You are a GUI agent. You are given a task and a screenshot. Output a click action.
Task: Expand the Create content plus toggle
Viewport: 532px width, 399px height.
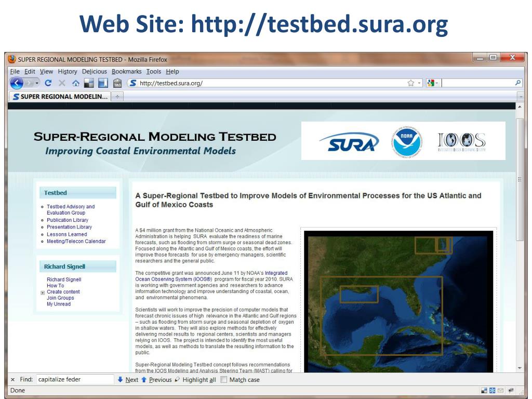43,292
